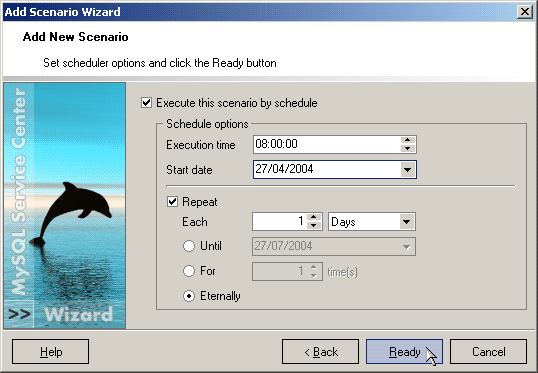
Task: Open the Until date dropdown arrow
Action: tap(407, 247)
